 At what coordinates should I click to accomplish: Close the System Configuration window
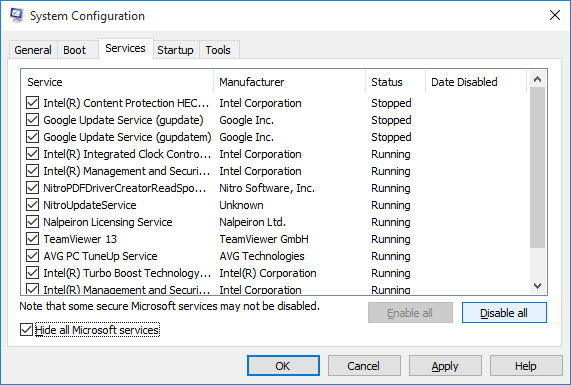tap(555, 15)
